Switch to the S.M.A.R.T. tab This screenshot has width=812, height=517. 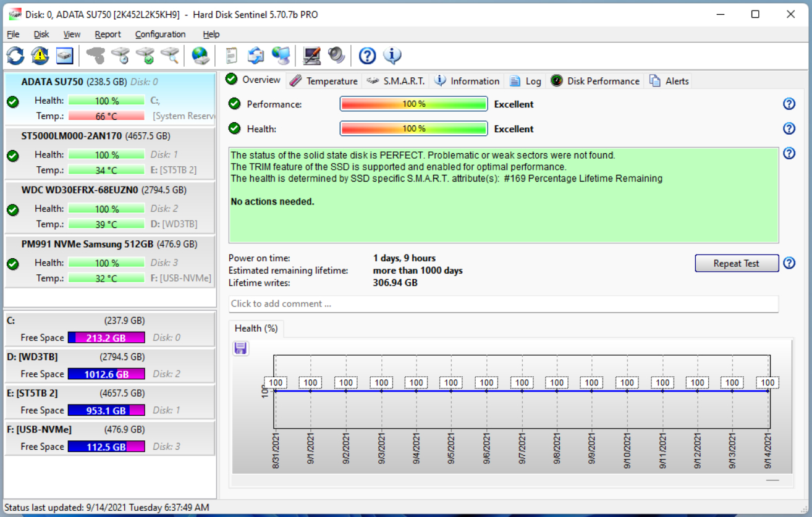(395, 81)
